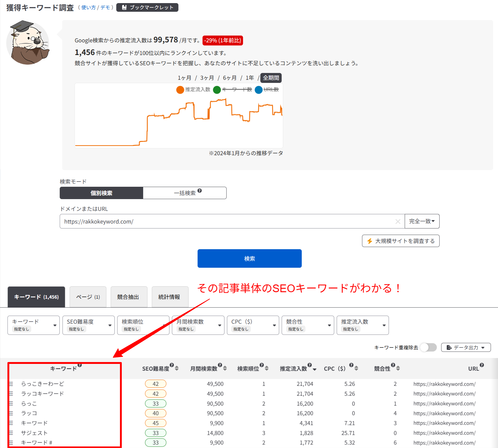Click the blue 検索 button
The image size is (498, 448).
point(249,258)
